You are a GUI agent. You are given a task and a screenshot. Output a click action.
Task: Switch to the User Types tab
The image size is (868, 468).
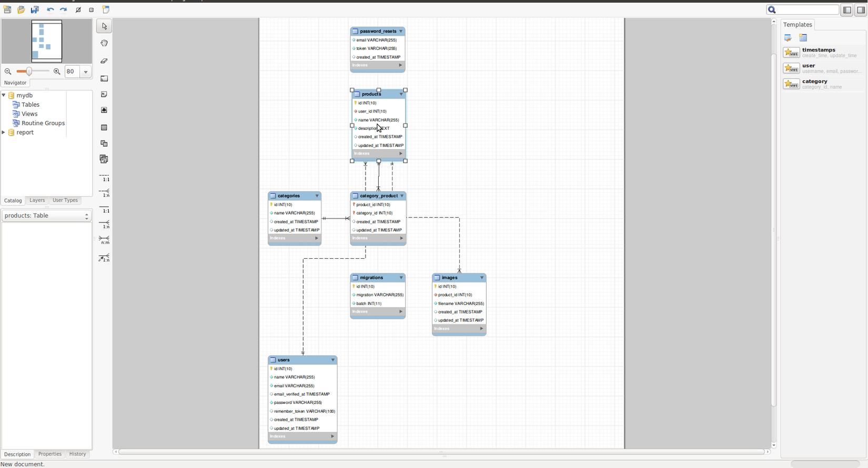pos(65,200)
